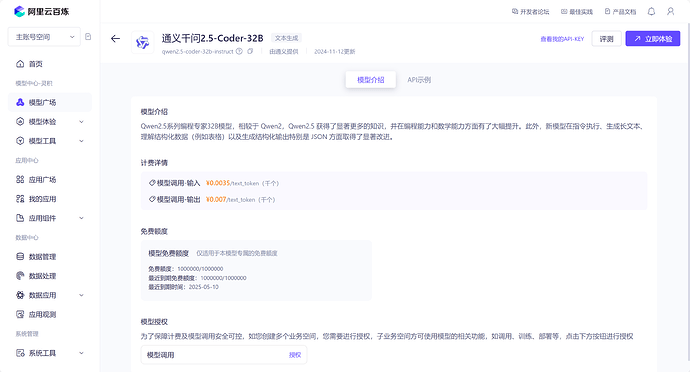The width and height of the screenshot is (690, 372).
Task: Go back with the left arrow
Action: tap(115, 39)
